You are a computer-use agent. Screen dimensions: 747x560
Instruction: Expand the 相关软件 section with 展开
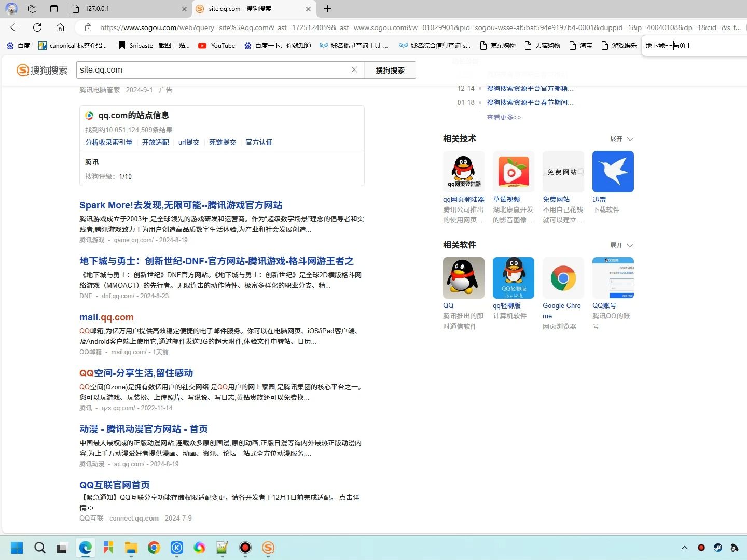pos(621,245)
